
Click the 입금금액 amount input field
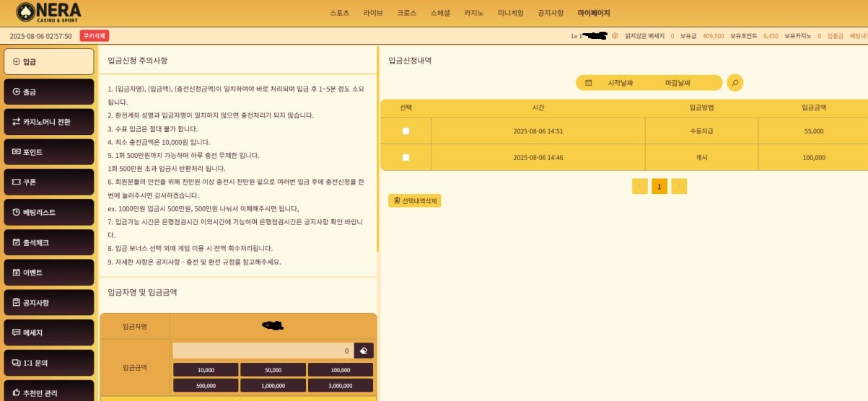[x=263, y=351]
